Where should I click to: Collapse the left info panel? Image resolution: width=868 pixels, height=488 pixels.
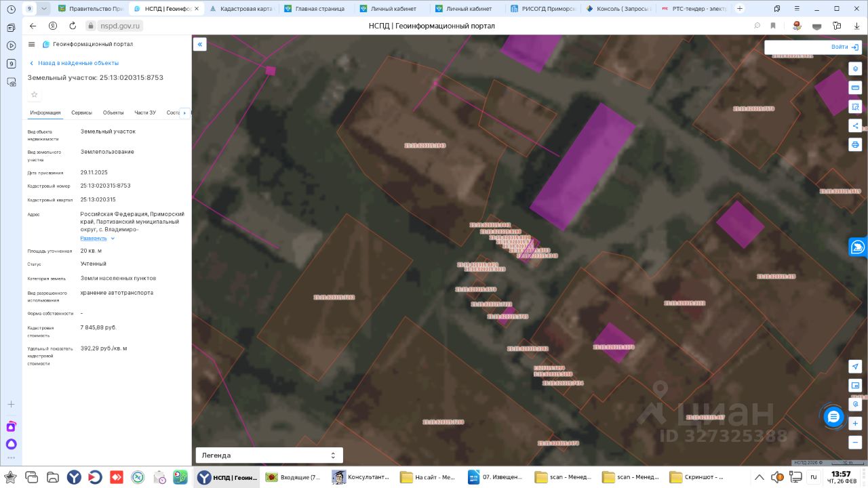click(200, 45)
